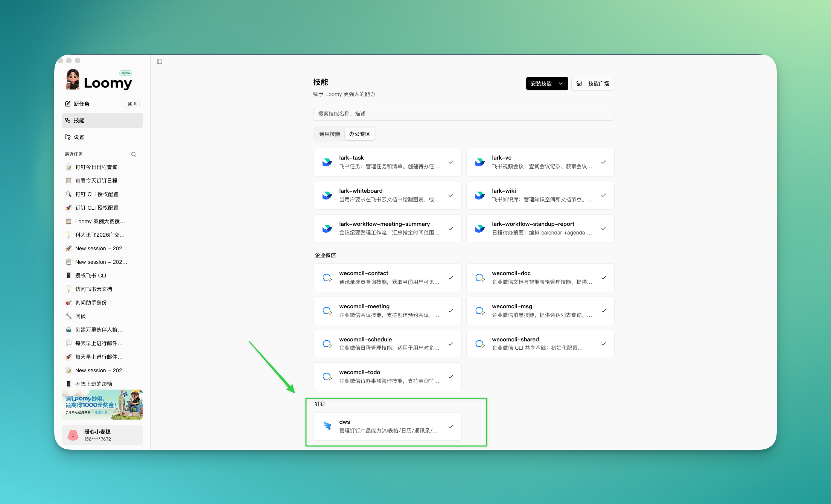Click the 技能广场 store icon
The width and height of the screenshot is (831, 504).
point(579,84)
